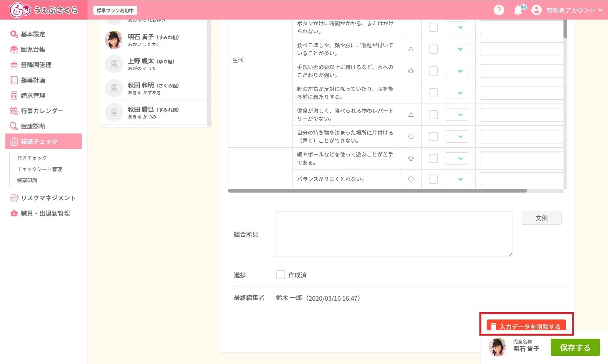Click the 基本設定 gear icon
608x364 pixels.
pyautogui.click(x=14, y=34)
